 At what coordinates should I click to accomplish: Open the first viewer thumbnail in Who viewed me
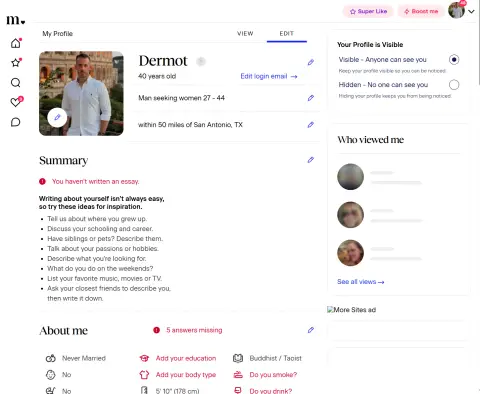point(350,177)
